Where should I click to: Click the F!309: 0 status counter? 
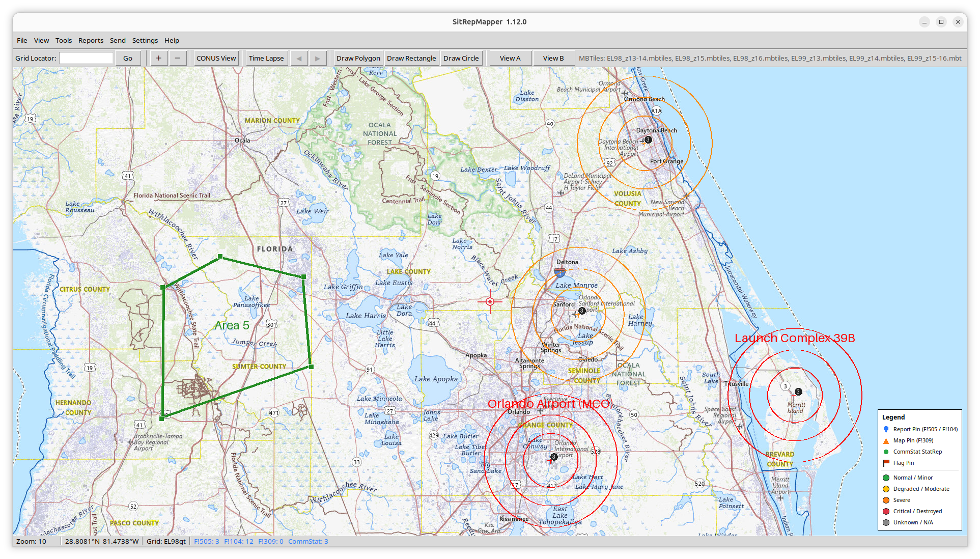[x=270, y=541]
